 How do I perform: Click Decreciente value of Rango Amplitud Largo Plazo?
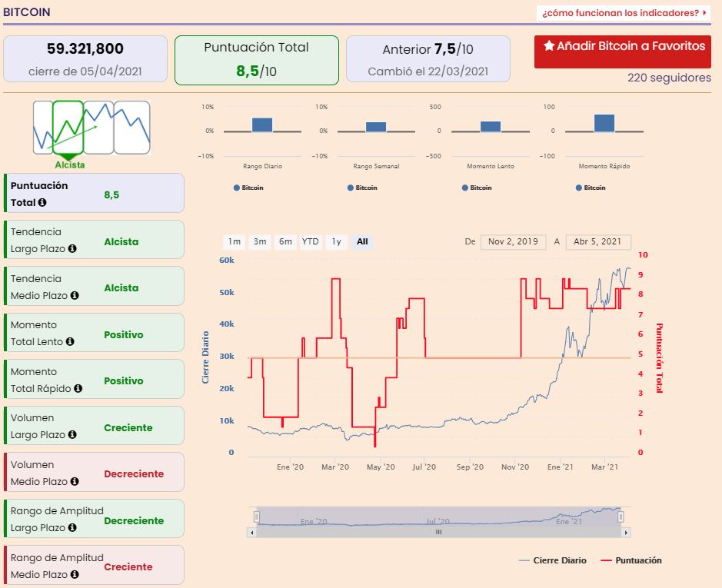pyautogui.click(x=134, y=521)
